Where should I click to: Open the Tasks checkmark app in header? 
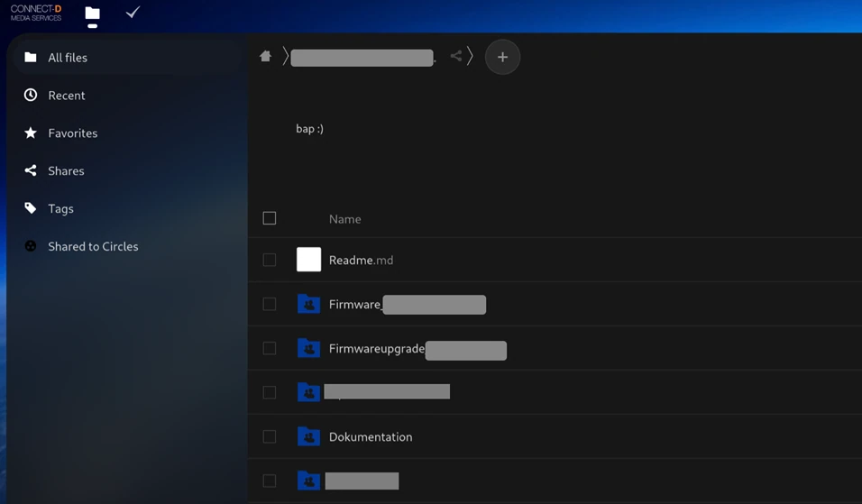coord(133,12)
